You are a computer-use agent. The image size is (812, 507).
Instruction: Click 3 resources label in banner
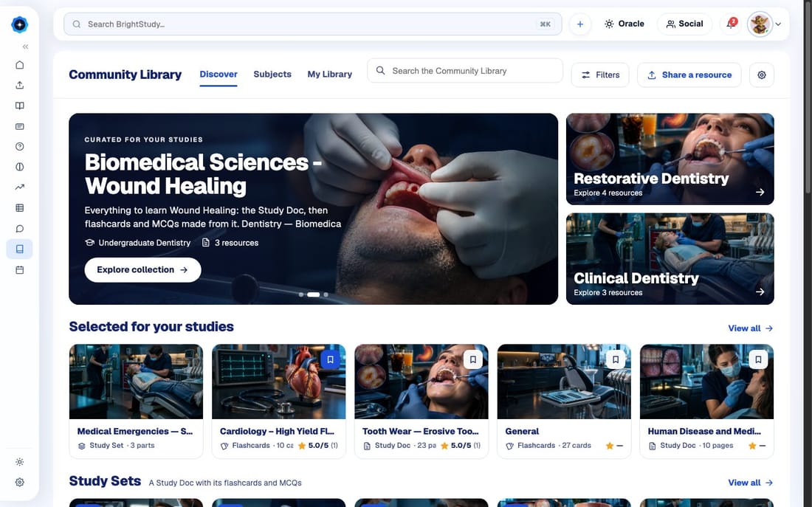click(230, 243)
